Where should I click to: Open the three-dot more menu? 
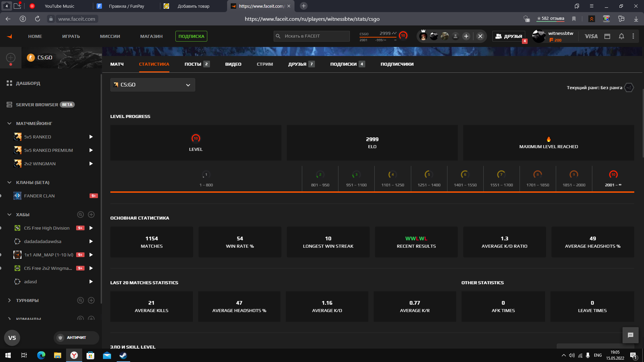point(633,36)
